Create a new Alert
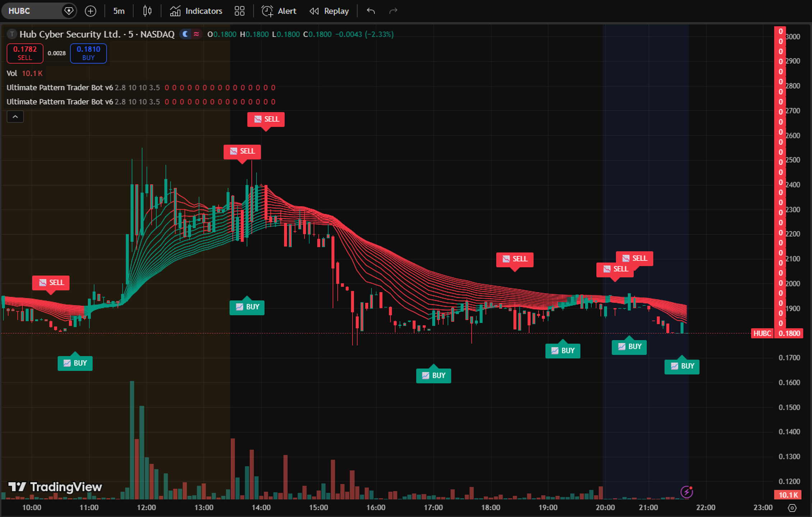812x517 pixels. tap(279, 11)
